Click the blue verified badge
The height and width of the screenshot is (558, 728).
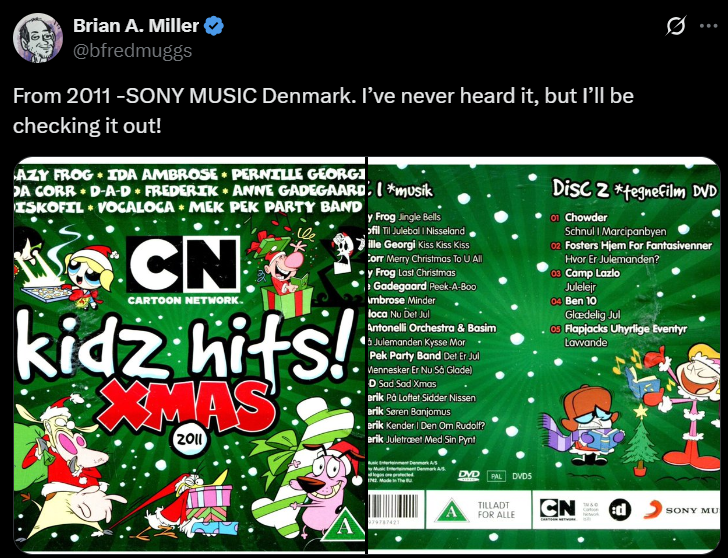click(214, 26)
